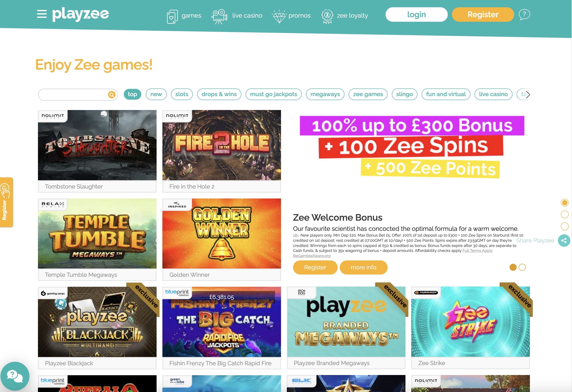Open the live chat bubble icon

(15, 376)
